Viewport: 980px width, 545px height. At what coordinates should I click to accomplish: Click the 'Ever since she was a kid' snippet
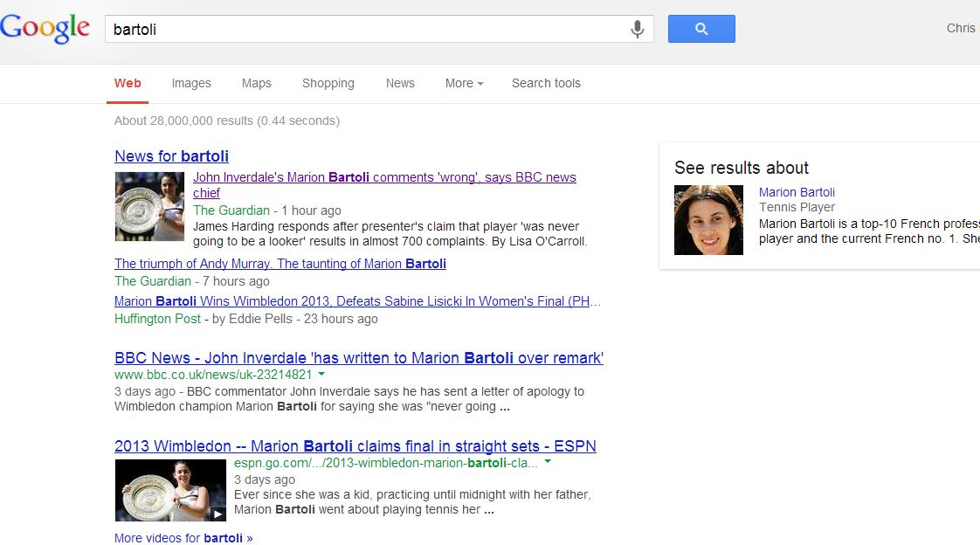(412, 502)
